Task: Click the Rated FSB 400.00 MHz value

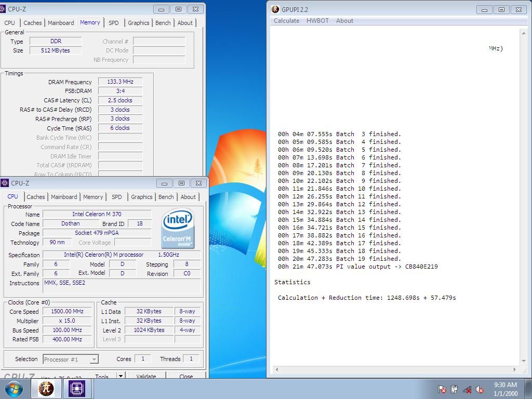Action: [67, 339]
